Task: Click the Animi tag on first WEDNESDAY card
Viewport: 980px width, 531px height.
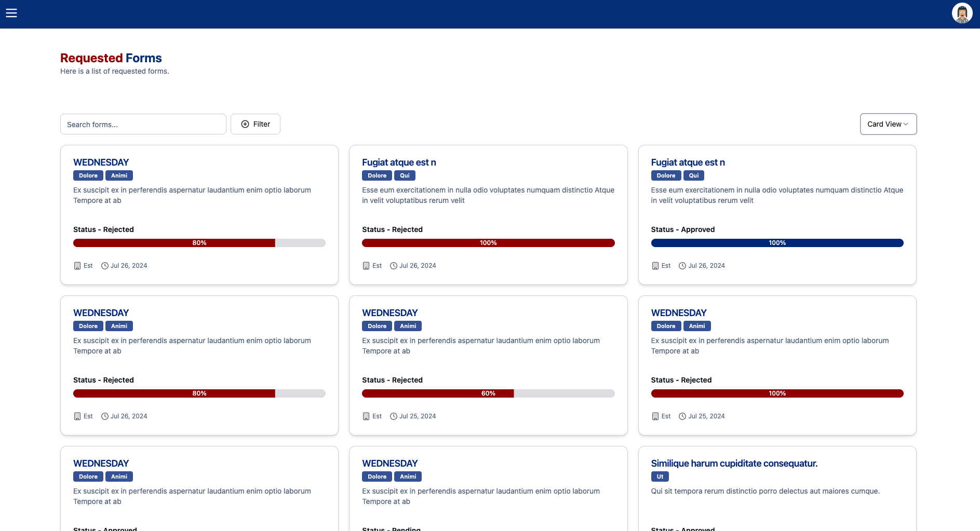Action: pyautogui.click(x=119, y=175)
